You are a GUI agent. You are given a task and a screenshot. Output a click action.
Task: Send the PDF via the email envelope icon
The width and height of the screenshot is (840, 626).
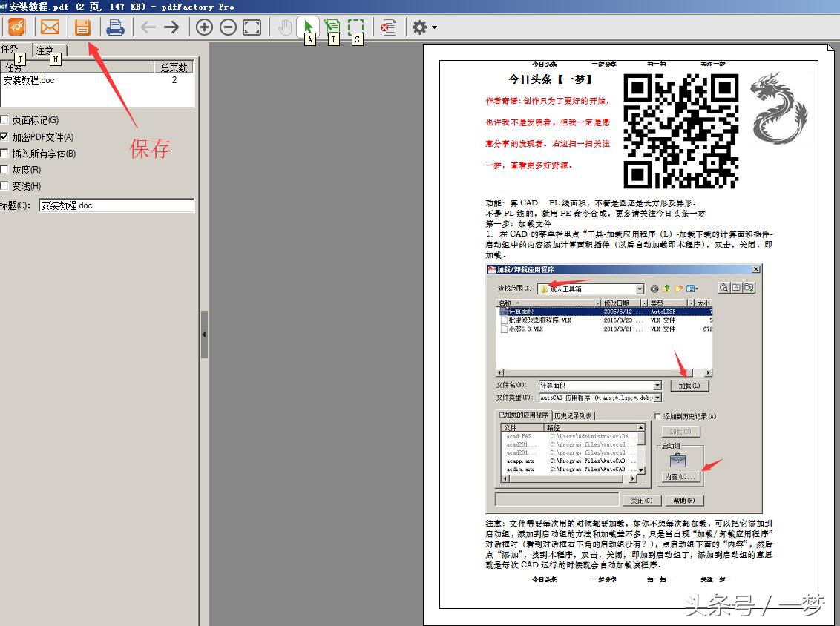(50, 27)
